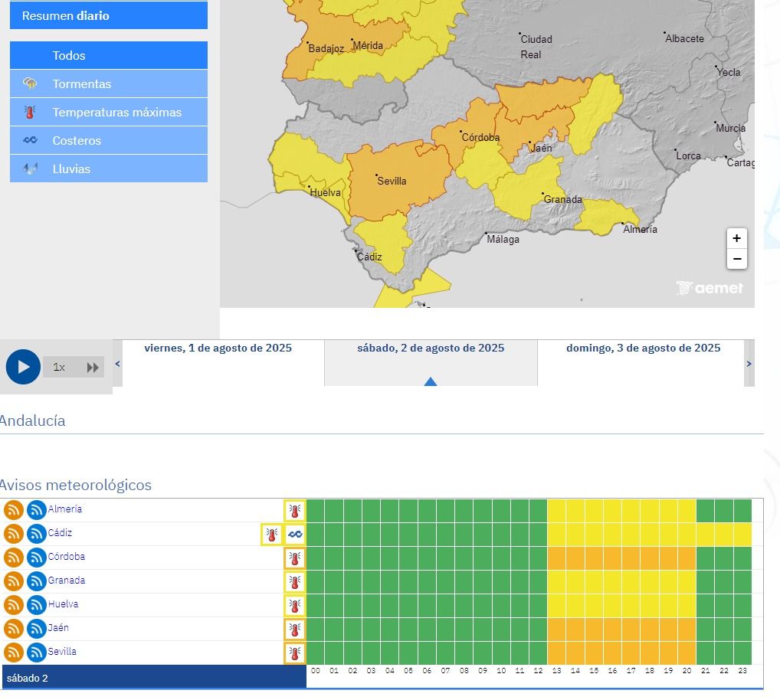Select the domingo, 3 de agosto tab
The image size is (780, 700).
pyautogui.click(x=643, y=348)
